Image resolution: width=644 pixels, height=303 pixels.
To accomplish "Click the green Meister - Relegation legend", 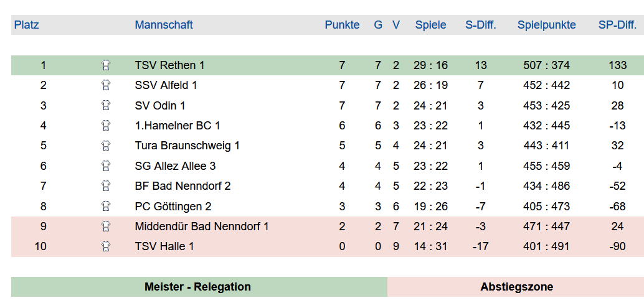I will click(199, 287).
